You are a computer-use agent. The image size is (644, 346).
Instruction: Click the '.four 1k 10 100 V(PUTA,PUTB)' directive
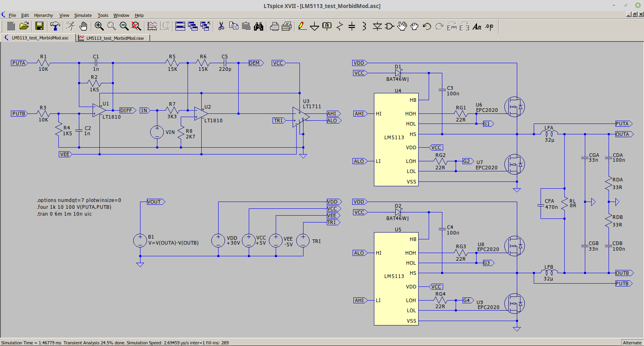[74, 207]
